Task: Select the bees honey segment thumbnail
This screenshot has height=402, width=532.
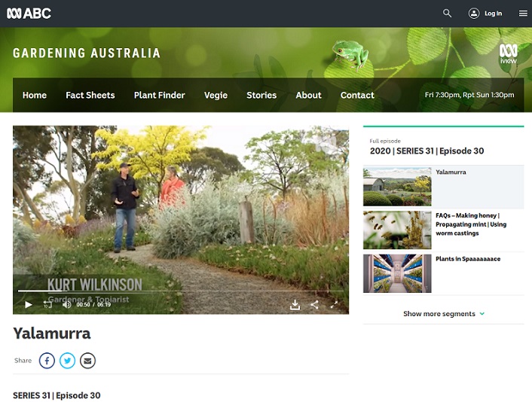Action: click(x=397, y=230)
